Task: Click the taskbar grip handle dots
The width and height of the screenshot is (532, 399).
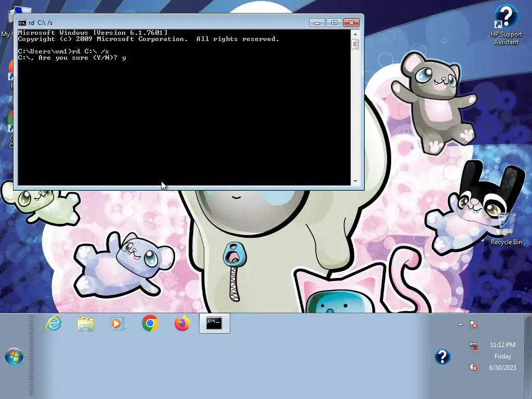Action: pyautogui.click(x=31, y=355)
